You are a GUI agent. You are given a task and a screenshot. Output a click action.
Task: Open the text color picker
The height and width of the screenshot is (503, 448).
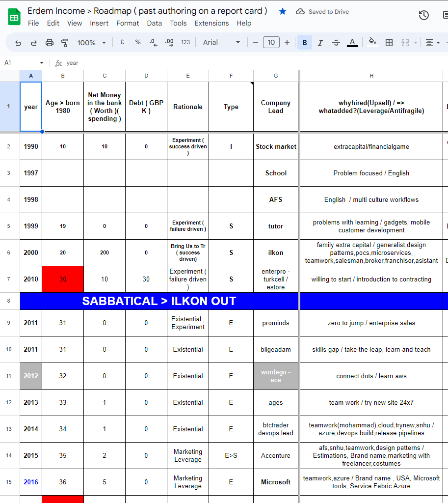coord(352,42)
